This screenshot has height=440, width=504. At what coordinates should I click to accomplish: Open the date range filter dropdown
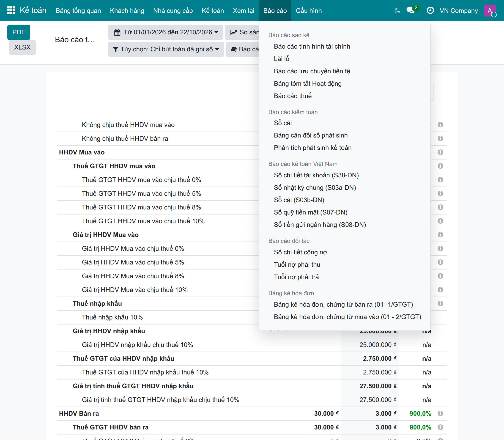pos(166,32)
